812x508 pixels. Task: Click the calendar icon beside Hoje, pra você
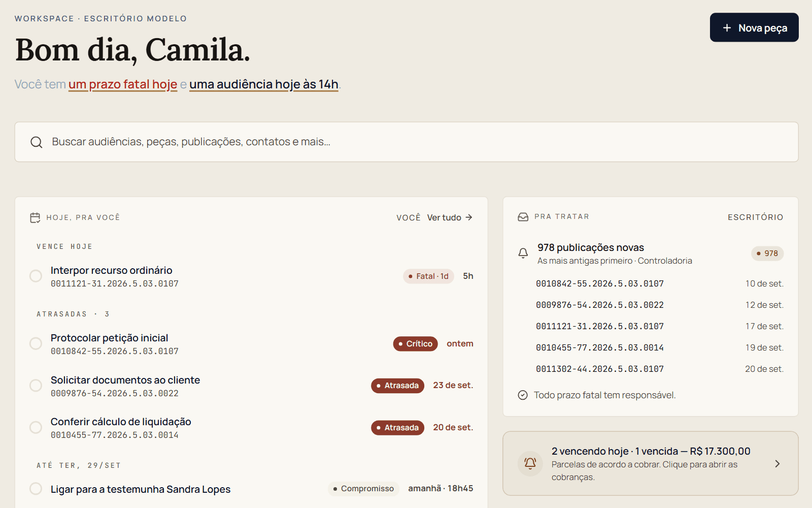(35, 218)
